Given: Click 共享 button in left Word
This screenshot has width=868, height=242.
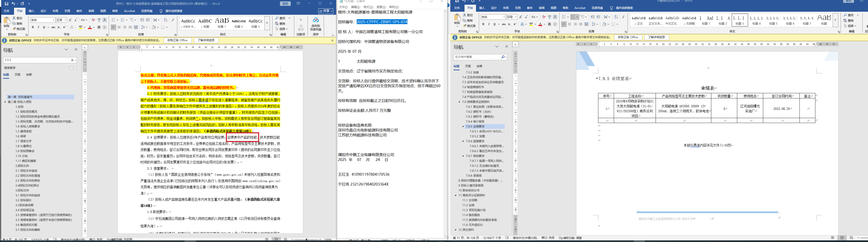Looking at the screenshot, I should pyautogui.click(x=326, y=11).
